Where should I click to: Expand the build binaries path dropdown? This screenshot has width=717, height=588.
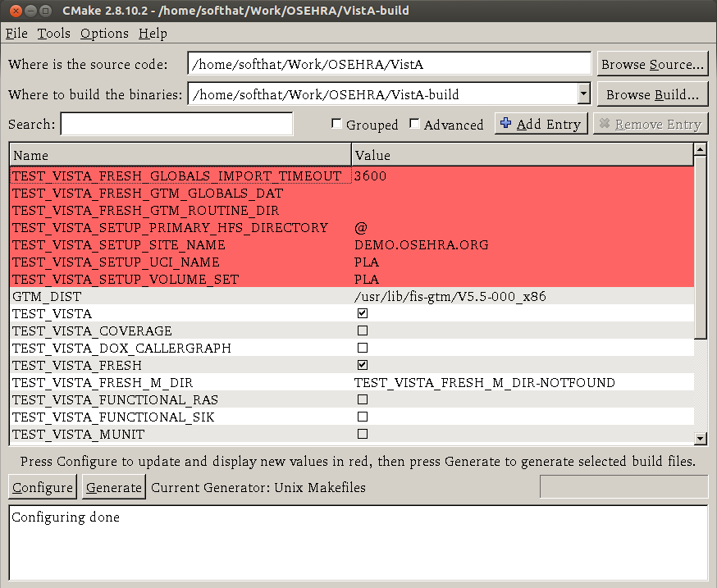583,94
